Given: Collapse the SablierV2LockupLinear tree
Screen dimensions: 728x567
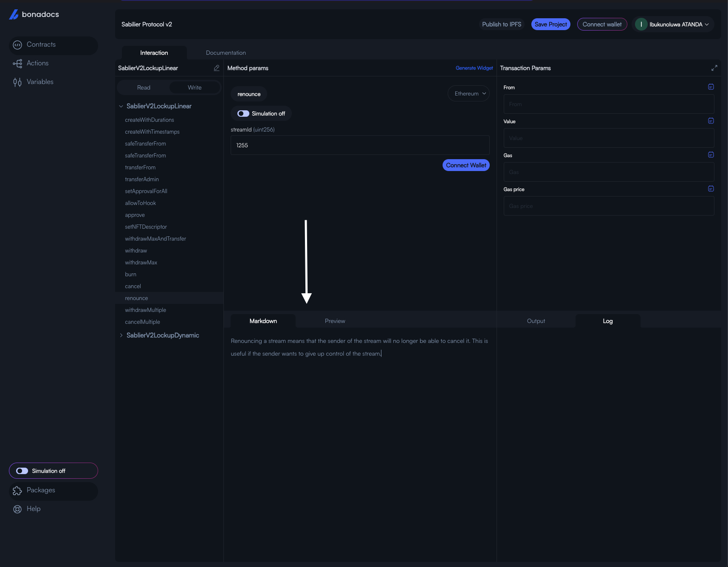Looking at the screenshot, I should pos(121,106).
